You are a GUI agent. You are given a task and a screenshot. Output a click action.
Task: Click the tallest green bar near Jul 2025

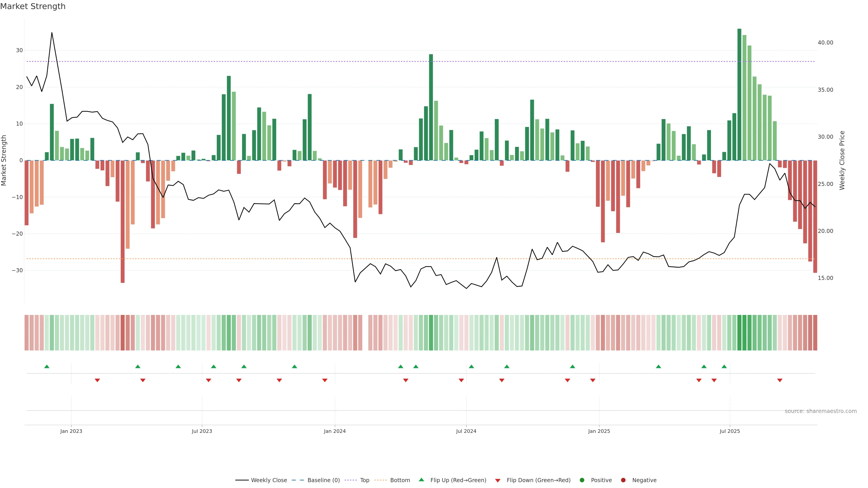tap(739, 94)
